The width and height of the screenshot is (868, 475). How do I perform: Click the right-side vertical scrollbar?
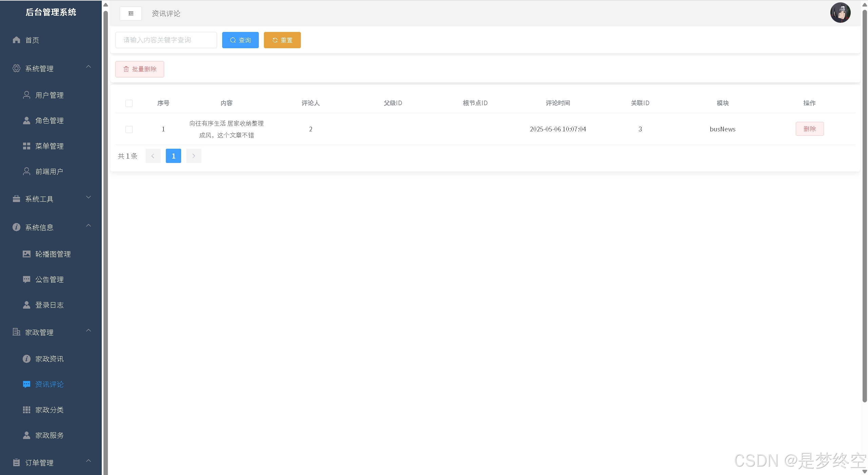864,204
